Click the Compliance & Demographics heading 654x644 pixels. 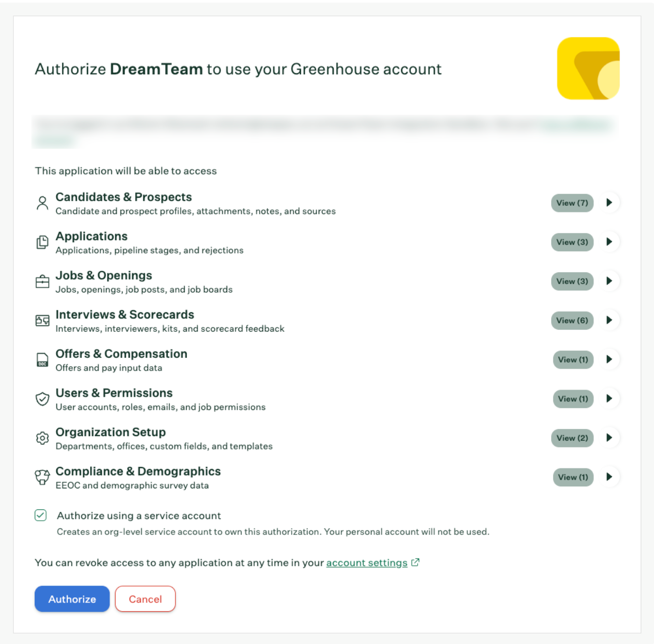tap(138, 471)
